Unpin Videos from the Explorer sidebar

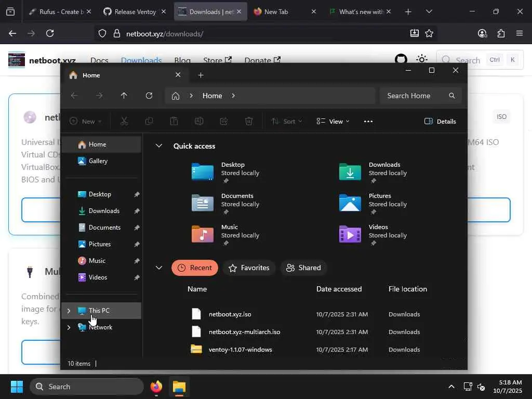(x=137, y=277)
